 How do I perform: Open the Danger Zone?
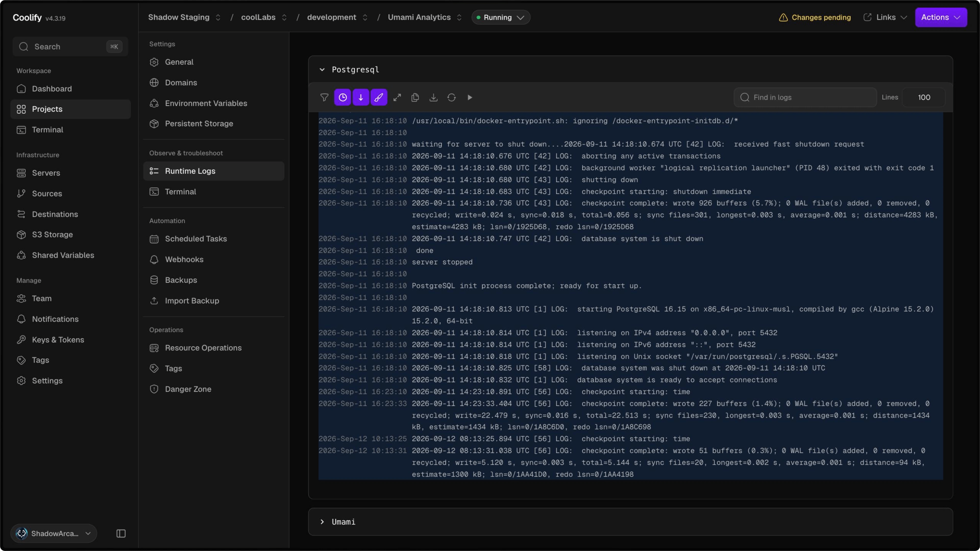pyautogui.click(x=214, y=389)
